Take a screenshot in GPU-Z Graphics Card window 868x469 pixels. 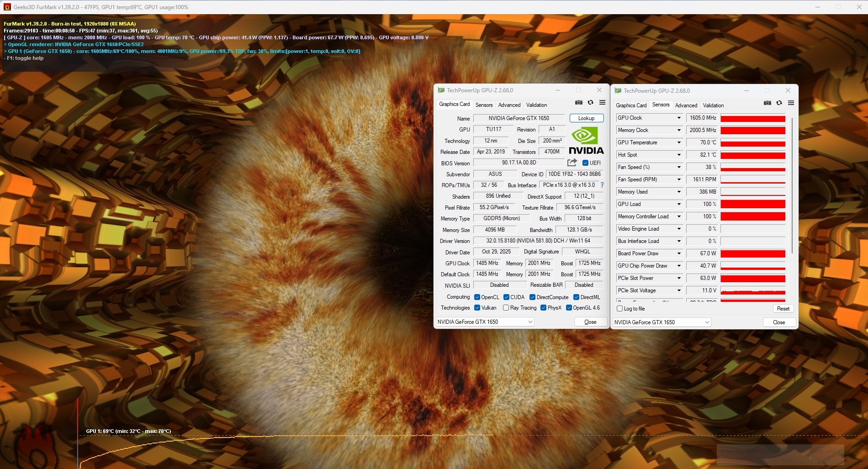click(579, 103)
